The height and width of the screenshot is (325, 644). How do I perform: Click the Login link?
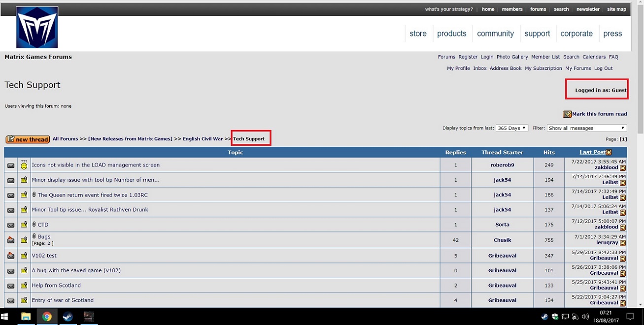pyautogui.click(x=487, y=57)
